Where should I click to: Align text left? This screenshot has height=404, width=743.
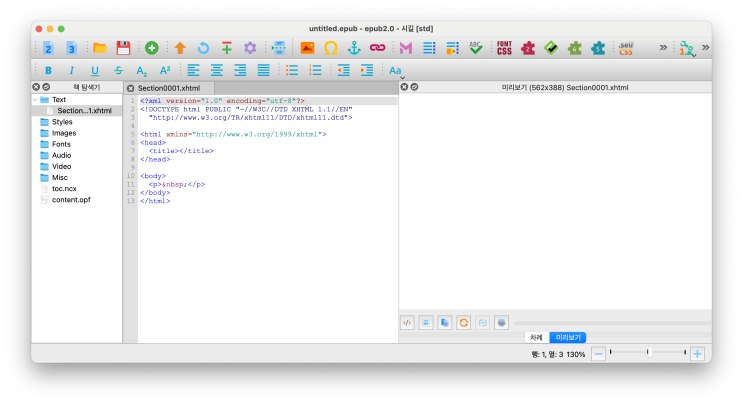coord(193,71)
